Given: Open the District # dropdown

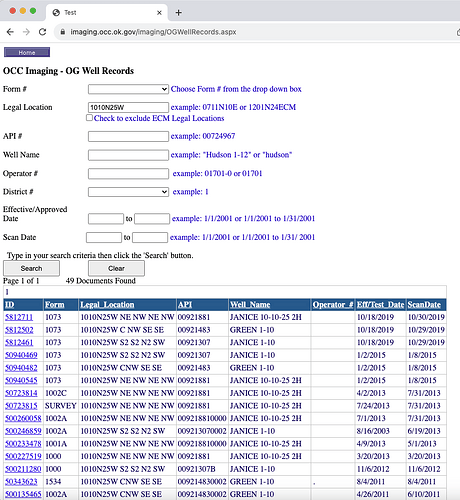Looking at the screenshot, I should pyautogui.click(x=128, y=192).
